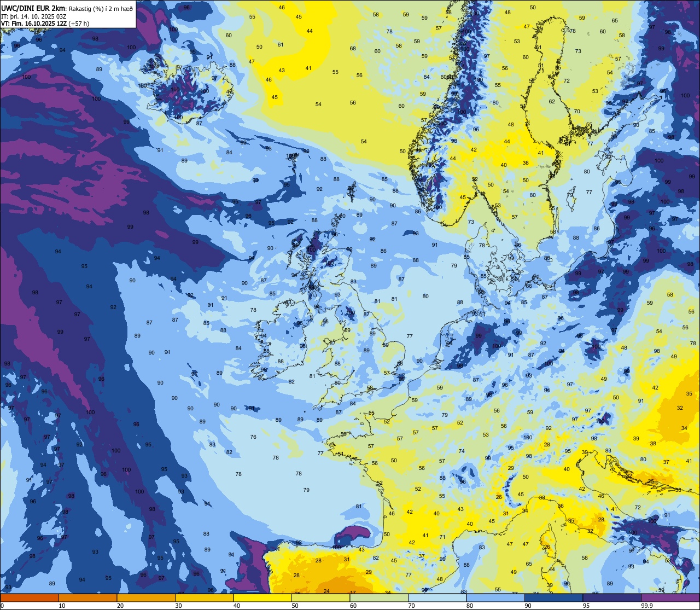The width and height of the screenshot is (700, 610).
Task: Click the legend tick label 40
Action: click(x=237, y=606)
